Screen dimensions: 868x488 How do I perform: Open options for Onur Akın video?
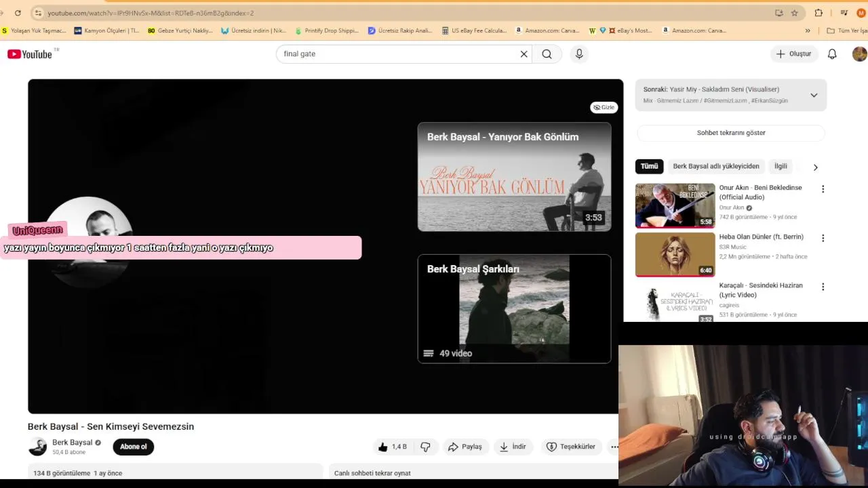point(823,189)
